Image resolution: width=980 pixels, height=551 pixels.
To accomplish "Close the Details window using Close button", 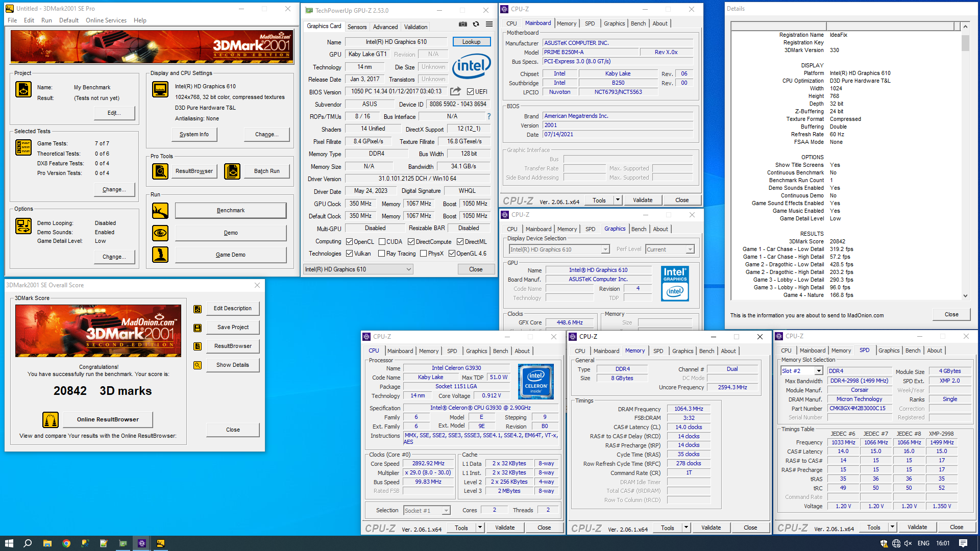I will (x=951, y=314).
